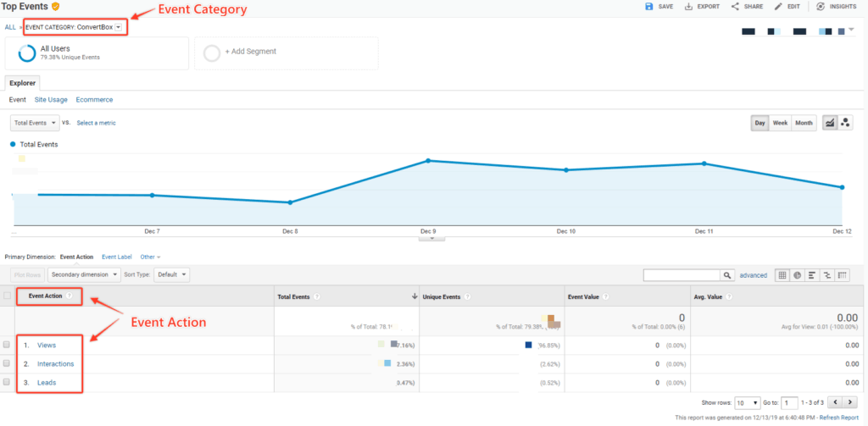Click the ALL breadcrumb link
This screenshot has width=868, height=426.
[10, 27]
